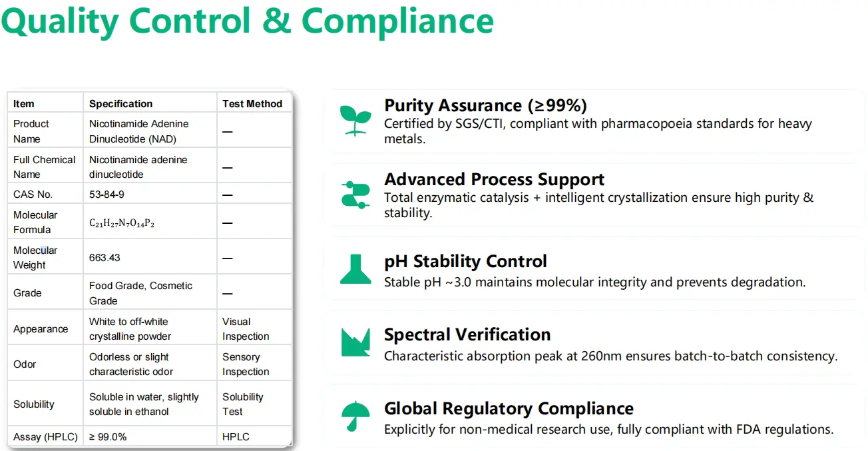Click the Quality Control & Compliance title
This screenshot has width=868, height=451.
click(x=248, y=20)
